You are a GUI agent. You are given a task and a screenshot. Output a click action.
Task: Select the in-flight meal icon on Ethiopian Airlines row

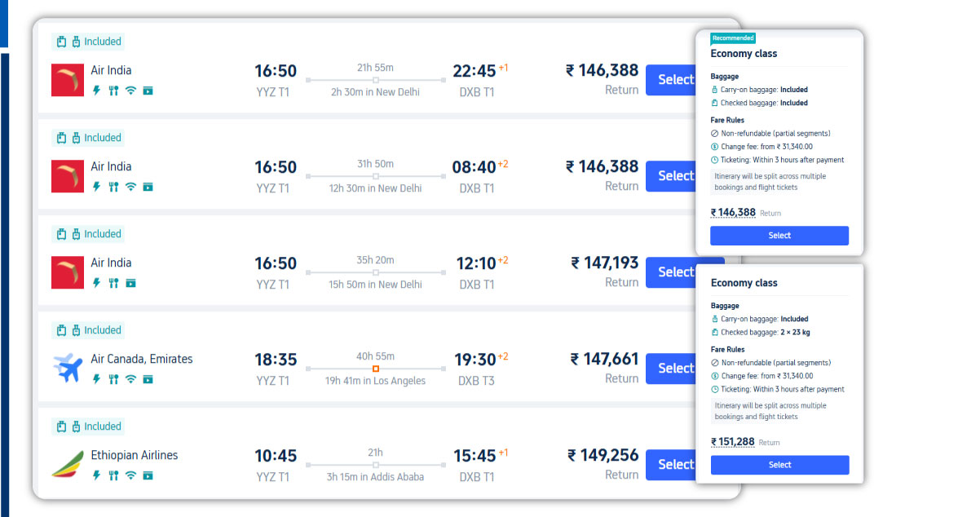point(113,475)
